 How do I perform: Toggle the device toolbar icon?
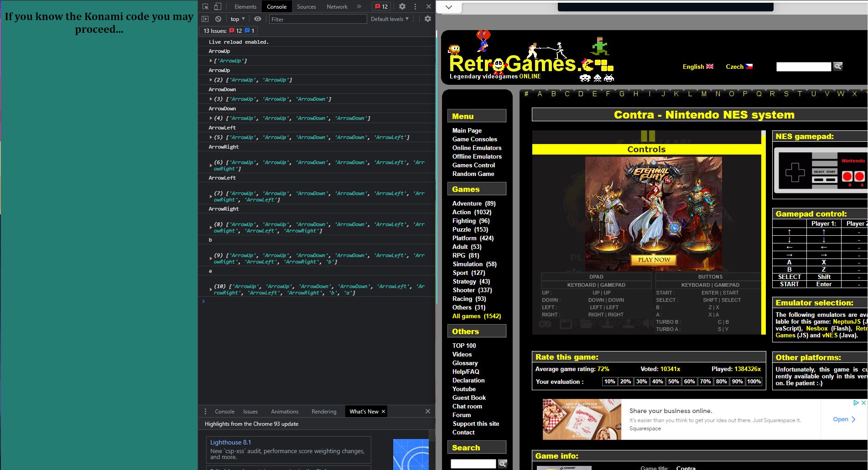pyautogui.click(x=218, y=6)
